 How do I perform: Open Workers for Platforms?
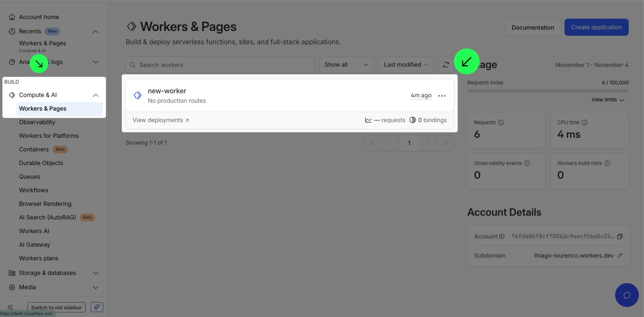(49, 136)
